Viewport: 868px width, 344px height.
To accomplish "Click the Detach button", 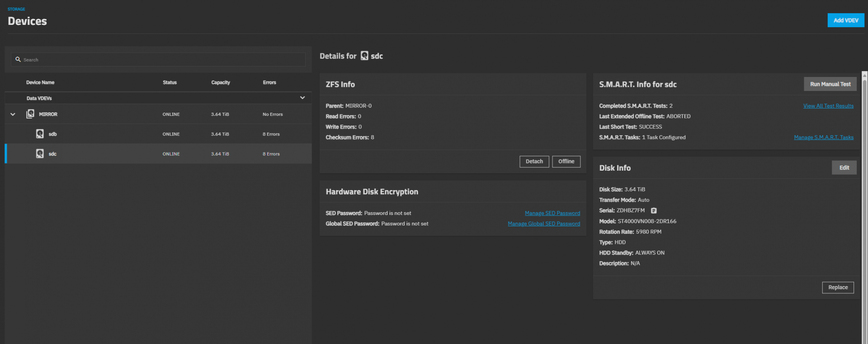I will coord(534,162).
